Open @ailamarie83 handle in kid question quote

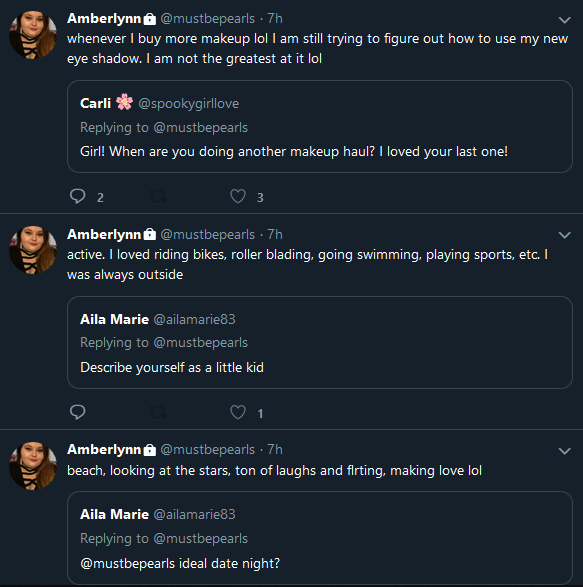[x=194, y=319]
